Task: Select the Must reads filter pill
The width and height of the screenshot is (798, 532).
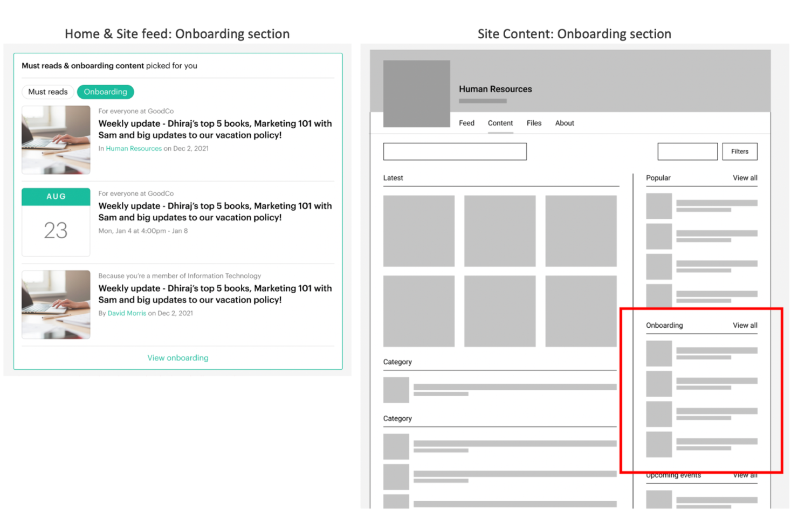Action: pos(47,92)
